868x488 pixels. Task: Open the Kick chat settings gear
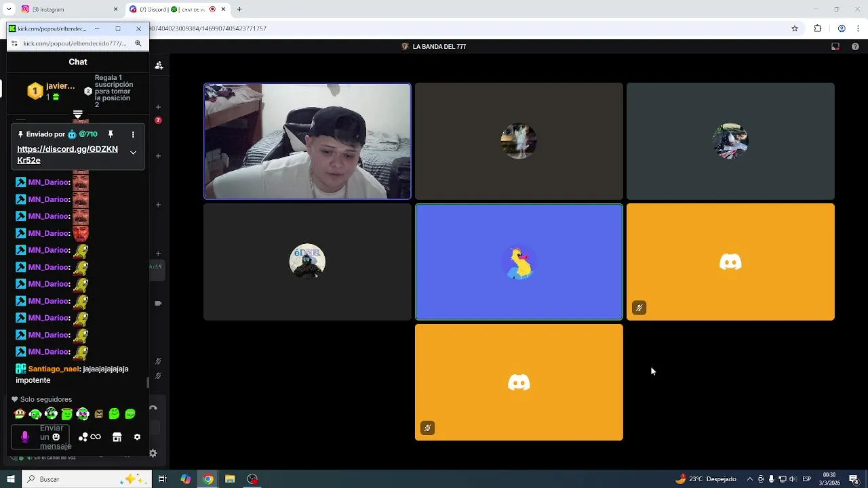137,437
